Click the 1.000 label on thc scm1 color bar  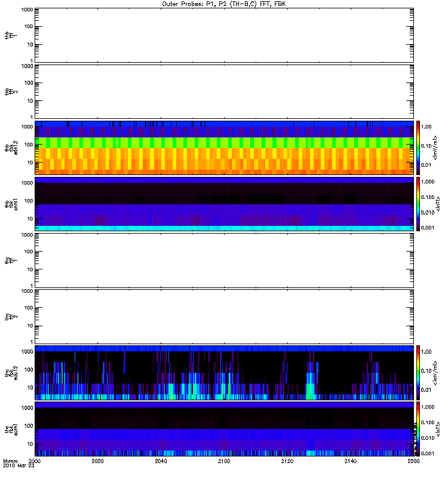coord(428,407)
